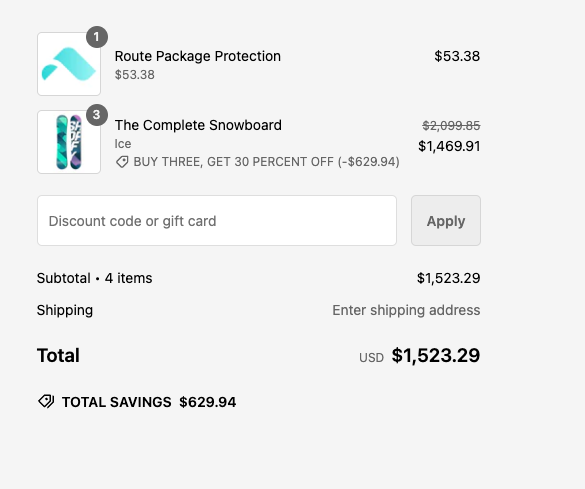Image resolution: width=585 pixels, height=489 pixels.
Task: Click the struck-through $2,099.85 price
Action: pos(451,126)
